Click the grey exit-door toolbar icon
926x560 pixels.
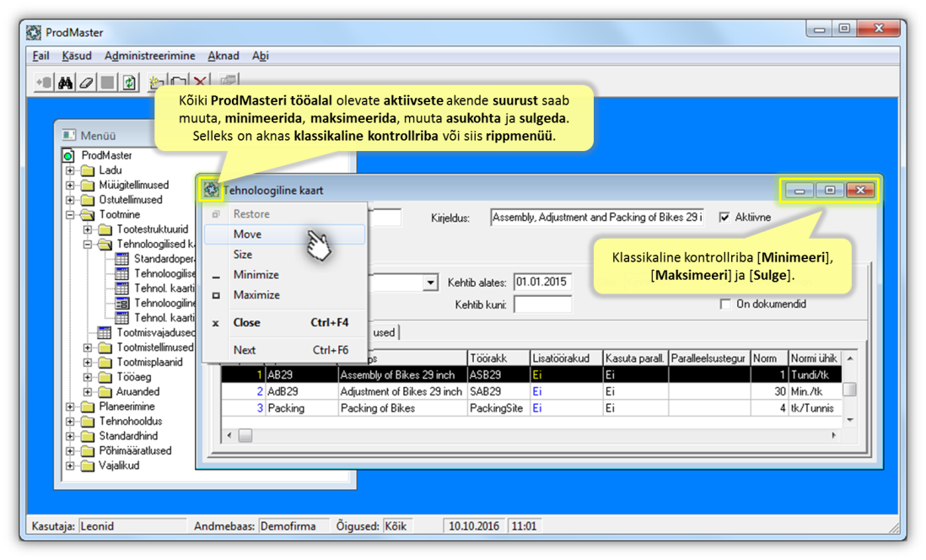[x=45, y=82]
